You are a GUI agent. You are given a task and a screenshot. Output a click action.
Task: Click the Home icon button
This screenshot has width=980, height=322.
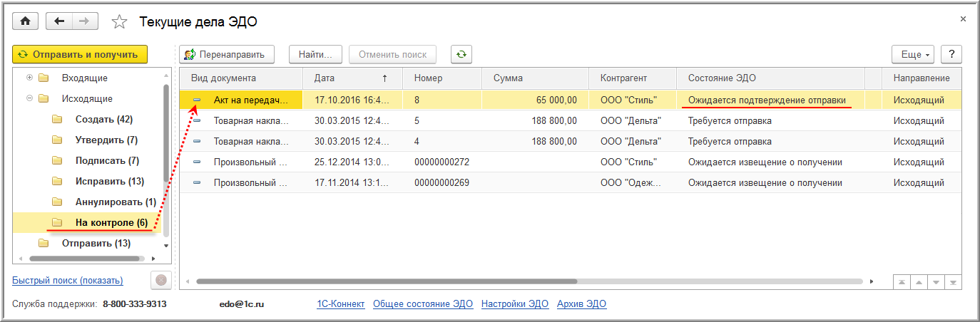pos(25,21)
